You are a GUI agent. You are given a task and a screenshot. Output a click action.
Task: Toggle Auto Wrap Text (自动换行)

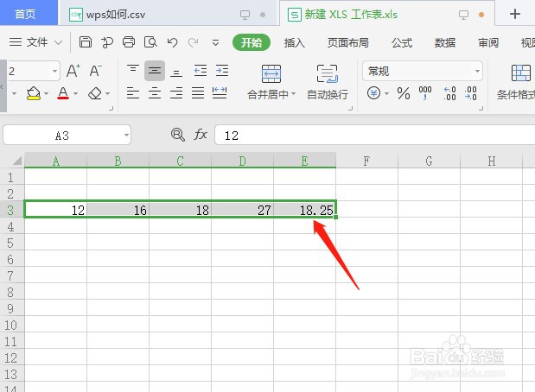tap(328, 83)
